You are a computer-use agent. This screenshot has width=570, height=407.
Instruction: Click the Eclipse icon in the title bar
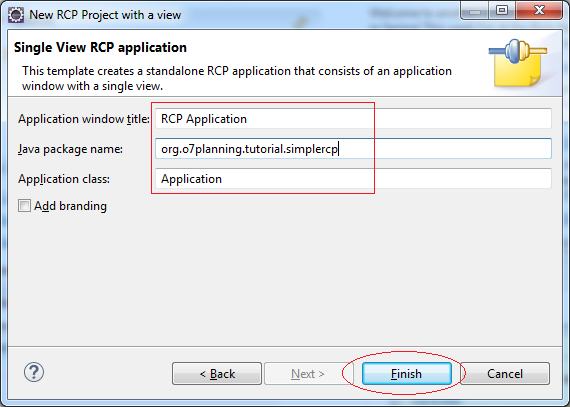click(16, 15)
